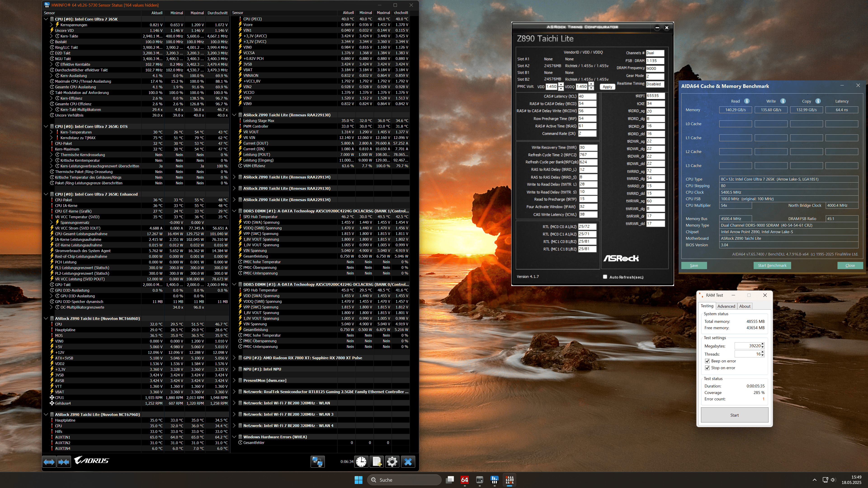Click the info icon next to Read

click(x=747, y=101)
